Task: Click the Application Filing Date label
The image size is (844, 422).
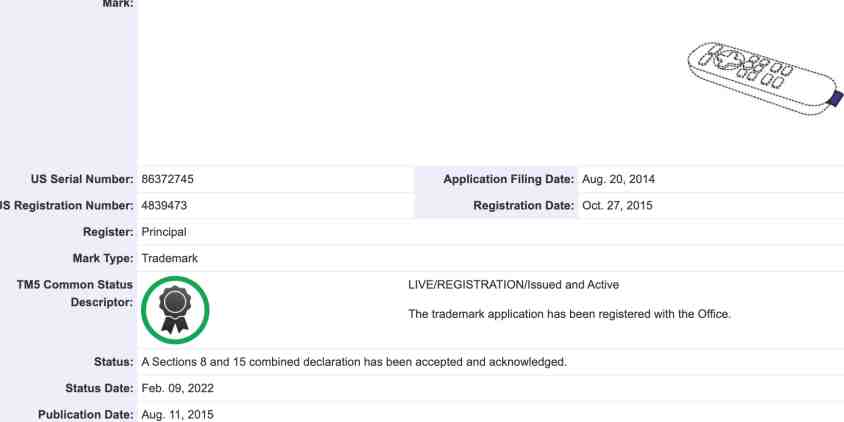Action: pyautogui.click(x=509, y=179)
